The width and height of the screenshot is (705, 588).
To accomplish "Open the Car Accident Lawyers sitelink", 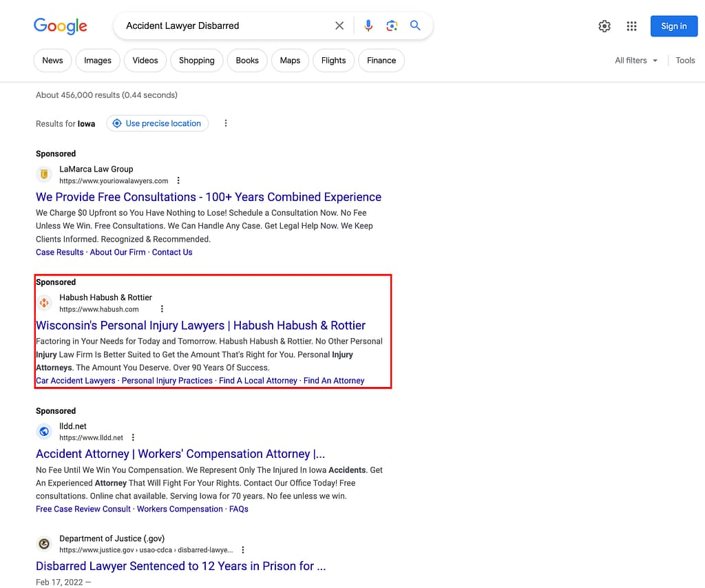I will pyautogui.click(x=76, y=381).
